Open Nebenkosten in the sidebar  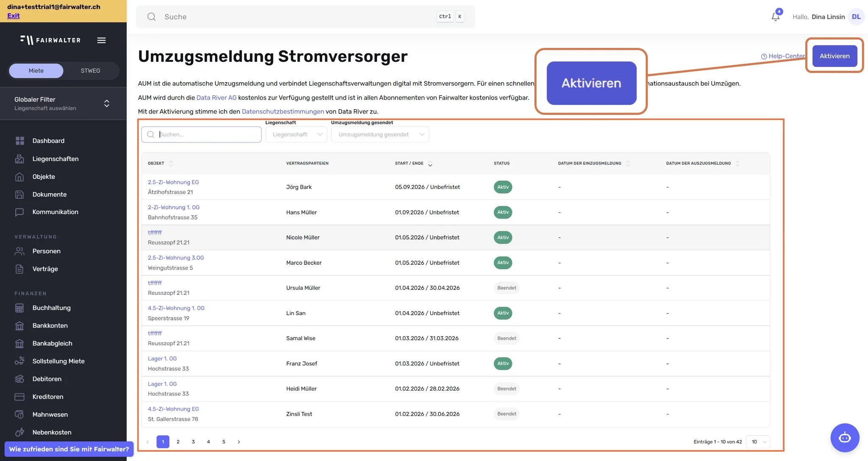point(52,433)
